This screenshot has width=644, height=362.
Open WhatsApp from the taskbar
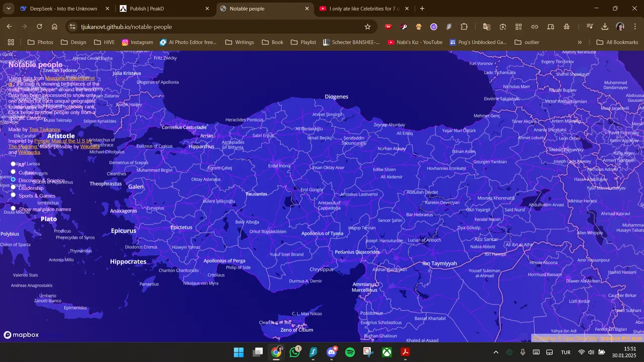pyautogui.click(x=295, y=352)
